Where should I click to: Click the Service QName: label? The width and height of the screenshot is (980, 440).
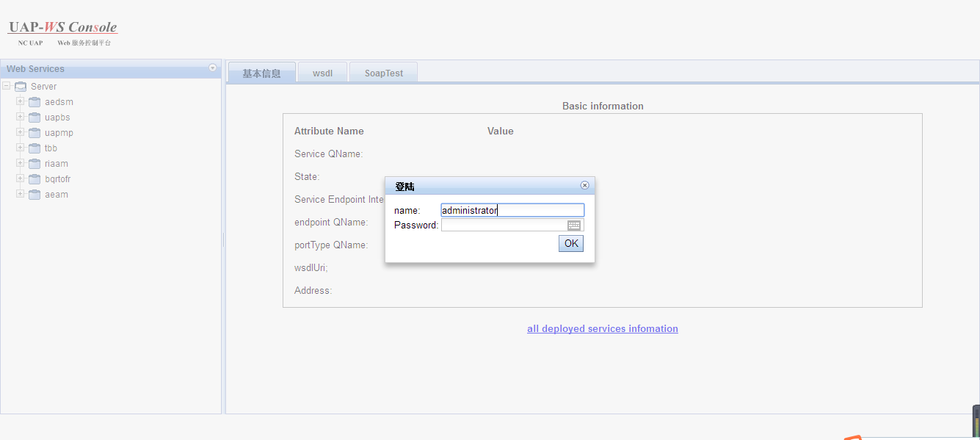(x=329, y=154)
